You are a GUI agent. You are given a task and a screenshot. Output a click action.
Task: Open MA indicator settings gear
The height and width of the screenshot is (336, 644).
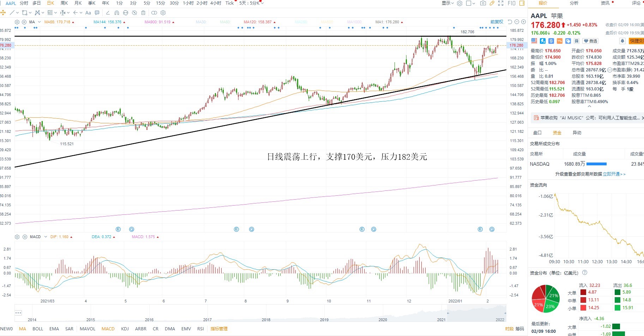[x=17, y=22]
